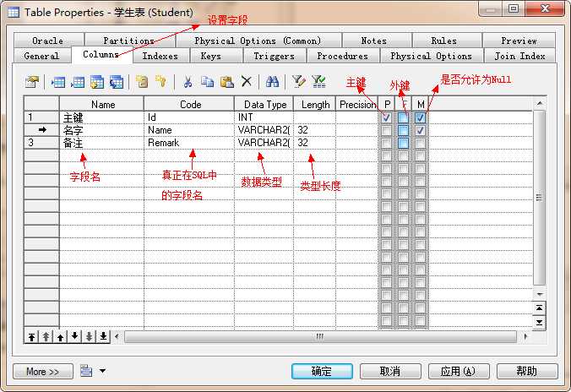
Task: Open the Oracle tab
Action: tap(47, 41)
